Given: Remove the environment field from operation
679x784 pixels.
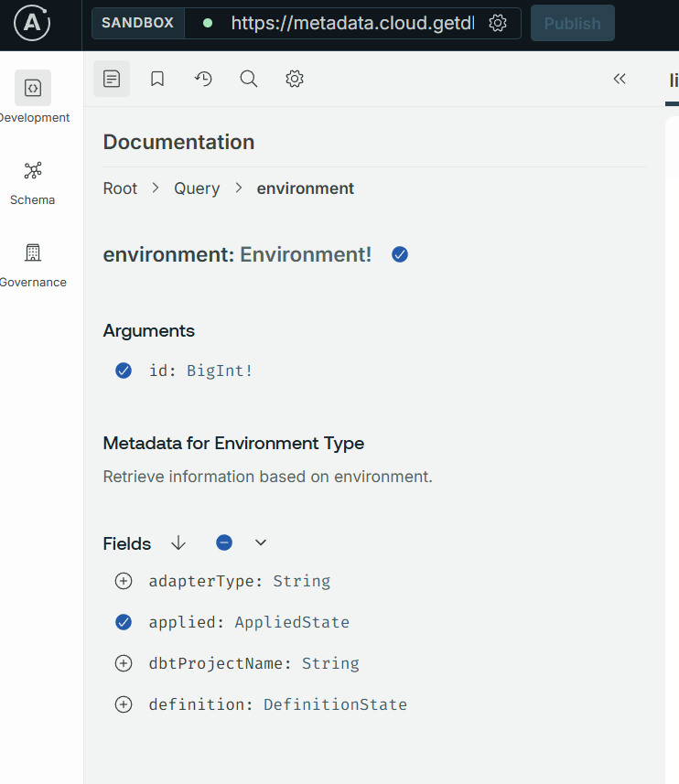Looking at the screenshot, I should pos(400,254).
